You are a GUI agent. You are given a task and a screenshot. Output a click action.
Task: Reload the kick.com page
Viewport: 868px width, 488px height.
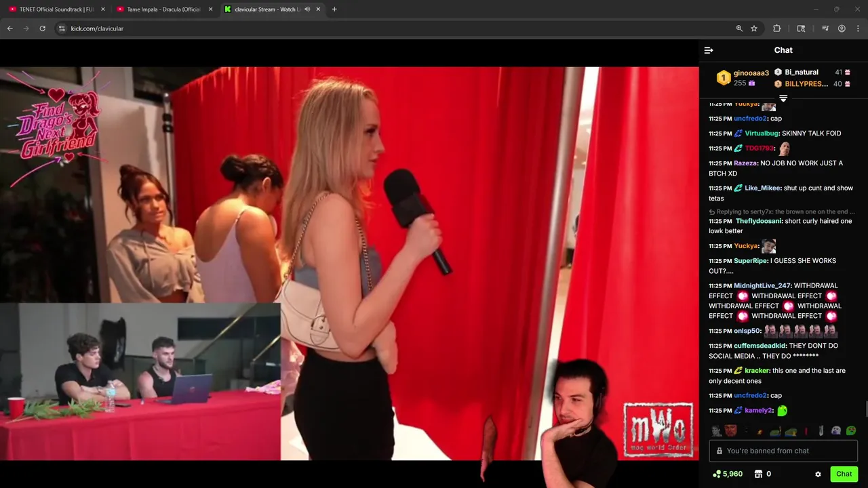click(x=42, y=28)
